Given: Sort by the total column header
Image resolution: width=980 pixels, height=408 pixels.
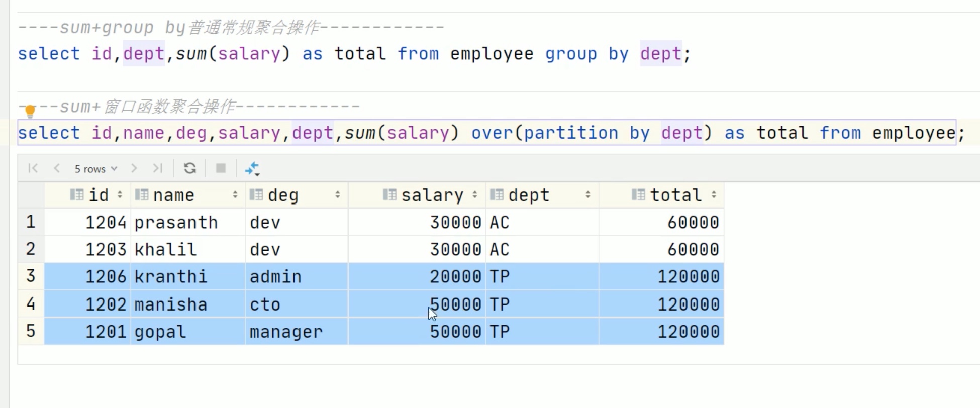Looking at the screenshot, I should (661, 195).
